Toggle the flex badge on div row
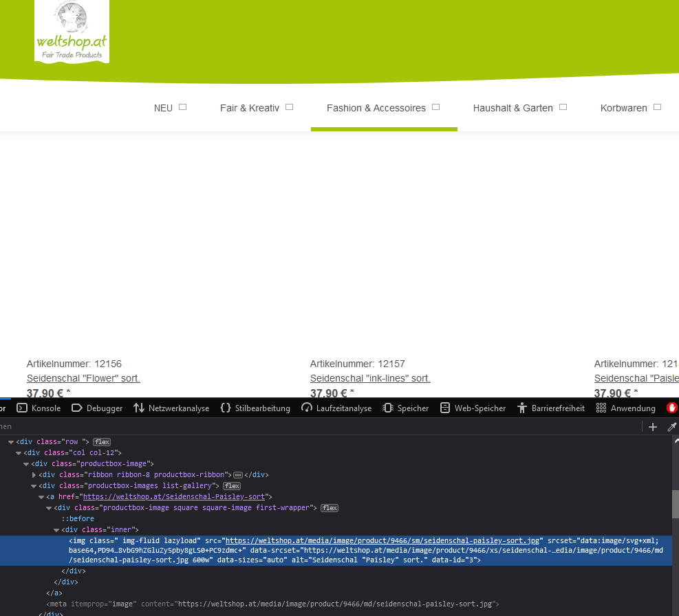Image resolution: width=679 pixels, height=616 pixels. point(102,441)
